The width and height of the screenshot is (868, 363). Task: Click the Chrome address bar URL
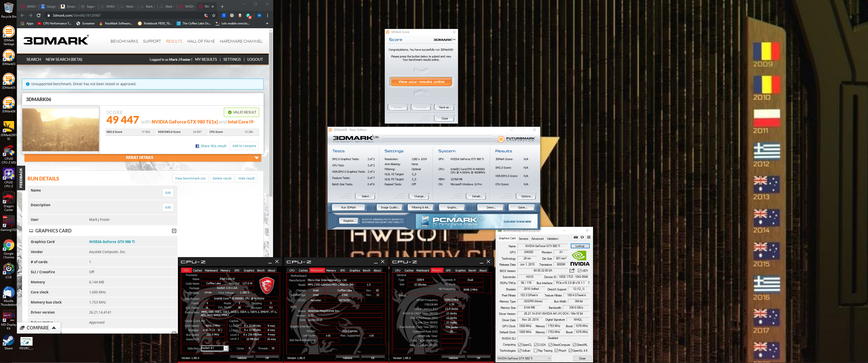(x=76, y=15)
